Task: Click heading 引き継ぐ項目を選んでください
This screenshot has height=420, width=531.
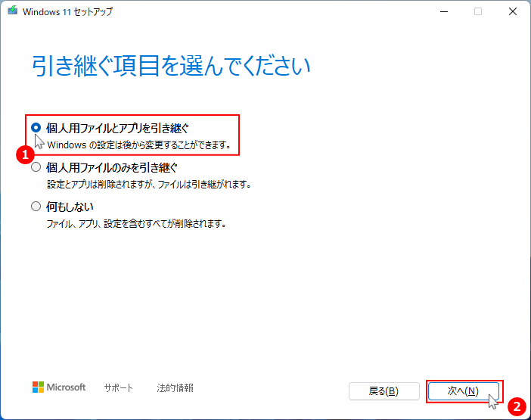Action: tap(171, 66)
